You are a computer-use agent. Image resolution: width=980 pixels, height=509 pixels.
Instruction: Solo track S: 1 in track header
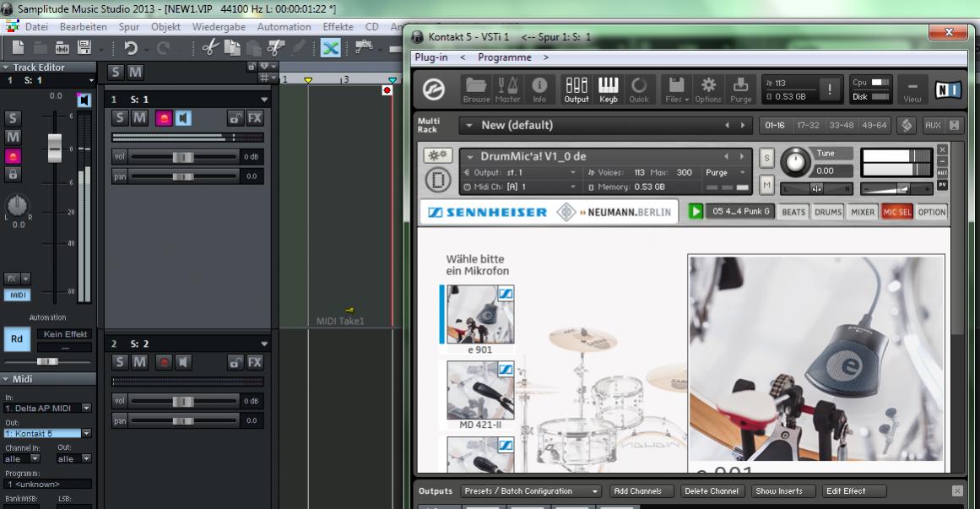click(120, 117)
